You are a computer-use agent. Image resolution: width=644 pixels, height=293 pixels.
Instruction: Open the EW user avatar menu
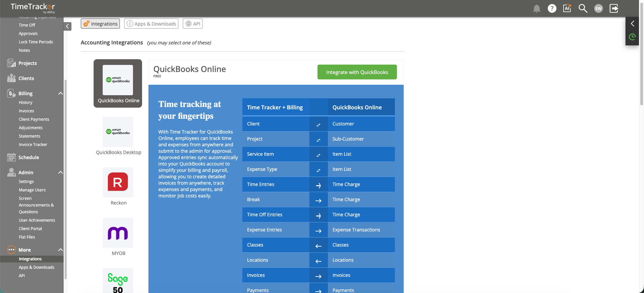pyautogui.click(x=599, y=8)
